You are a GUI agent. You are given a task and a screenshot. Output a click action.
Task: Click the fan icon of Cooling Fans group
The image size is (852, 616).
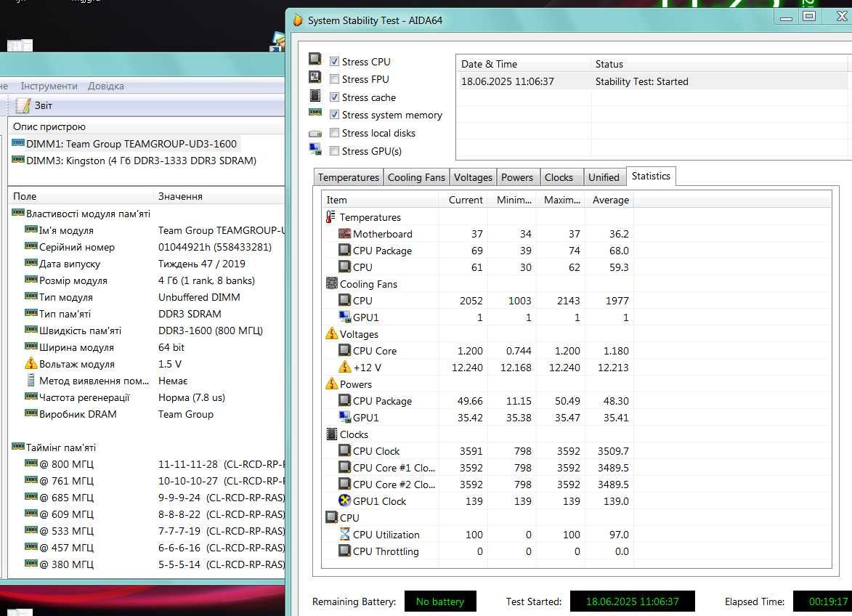331,283
